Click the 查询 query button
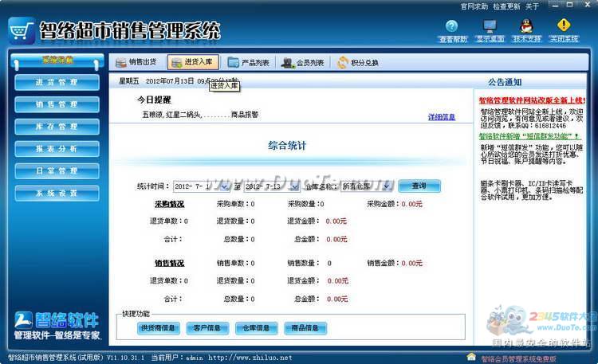 419,186
